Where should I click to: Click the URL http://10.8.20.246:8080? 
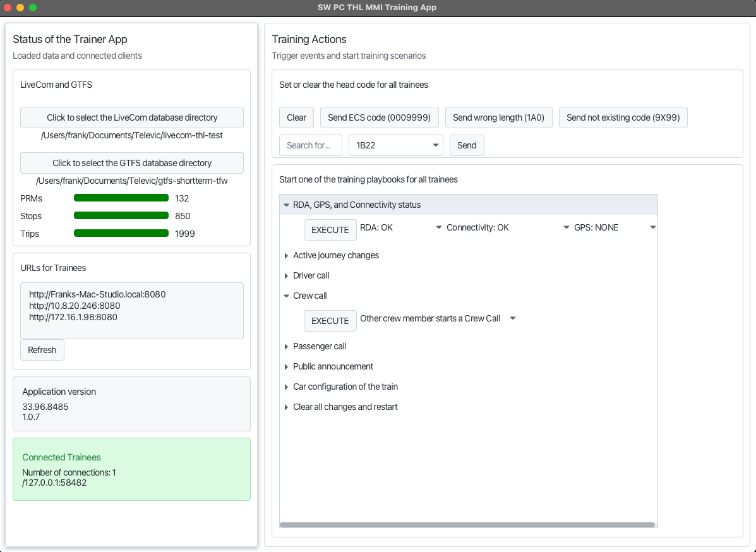click(x=75, y=306)
